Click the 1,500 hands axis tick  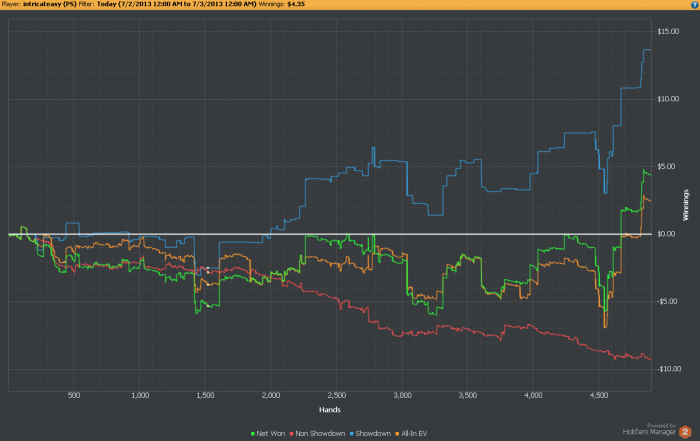pos(205,395)
